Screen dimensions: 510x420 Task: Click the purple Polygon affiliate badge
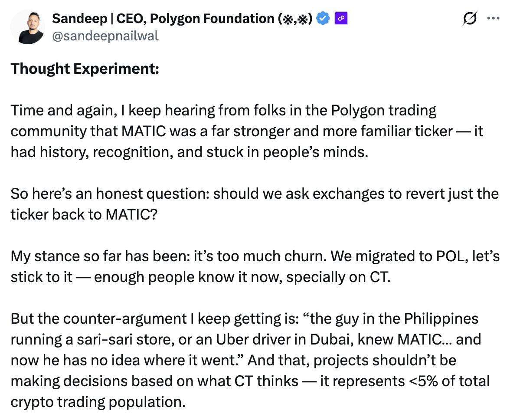pos(341,19)
